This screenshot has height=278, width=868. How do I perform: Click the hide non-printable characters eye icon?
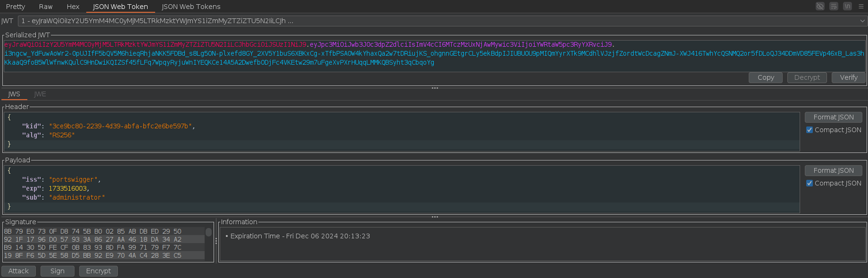click(820, 6)
